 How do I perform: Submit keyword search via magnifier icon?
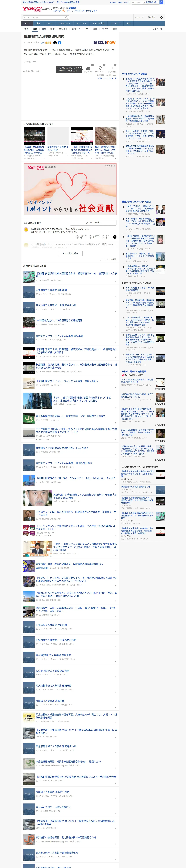66,18
